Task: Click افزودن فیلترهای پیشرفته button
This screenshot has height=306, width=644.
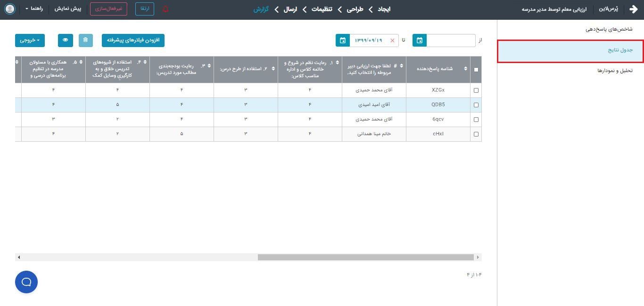Action: point(133,40)
